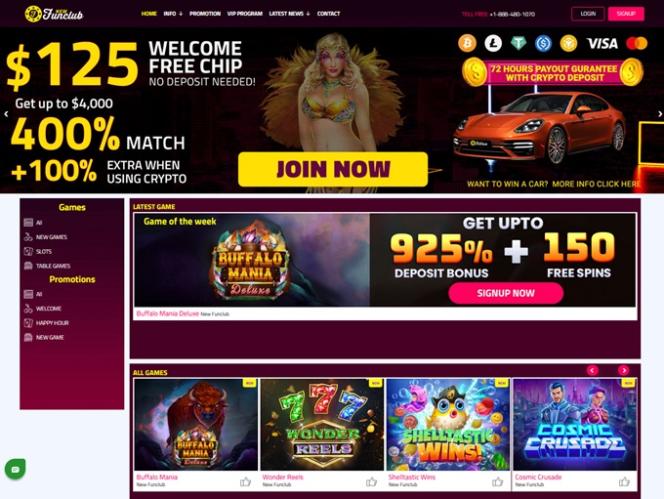664x499 pixels.
Task: Expand the Latest News dropdown
Action: (x=289, y=14)
